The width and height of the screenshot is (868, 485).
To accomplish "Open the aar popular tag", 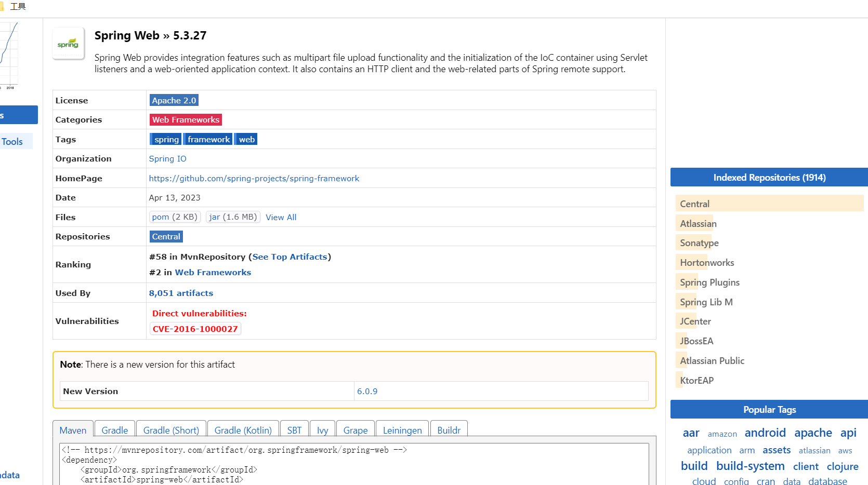I will click(691, 433).
